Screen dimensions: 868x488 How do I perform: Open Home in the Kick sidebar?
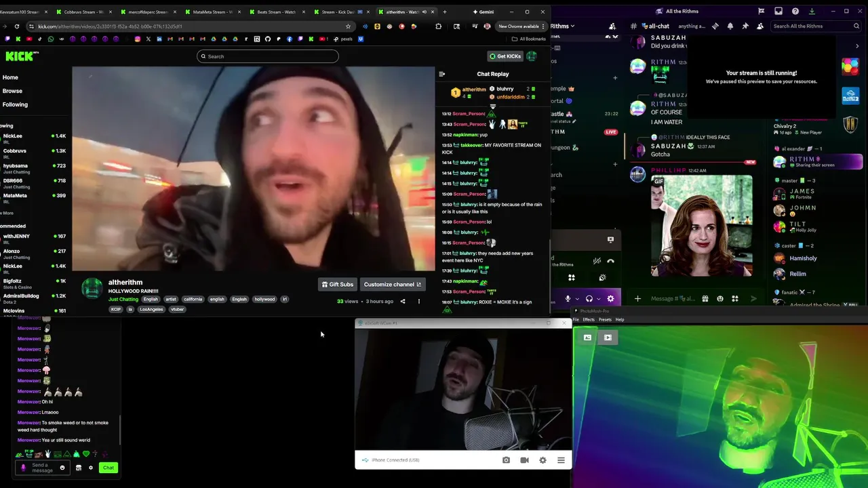(x=10, y=77)
